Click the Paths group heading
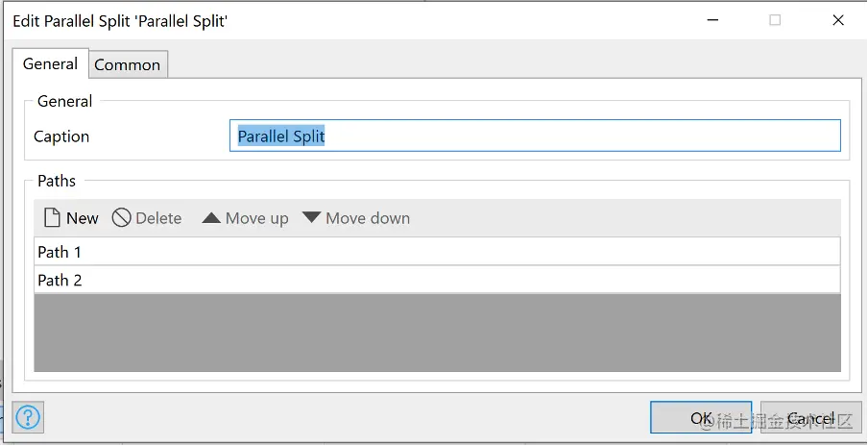 57,181
